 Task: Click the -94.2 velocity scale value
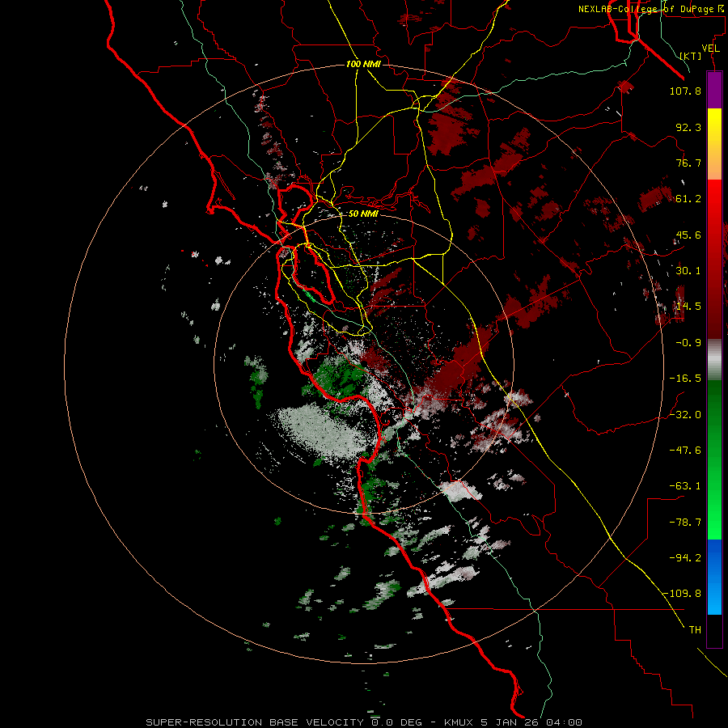click(x=685, y=557)
